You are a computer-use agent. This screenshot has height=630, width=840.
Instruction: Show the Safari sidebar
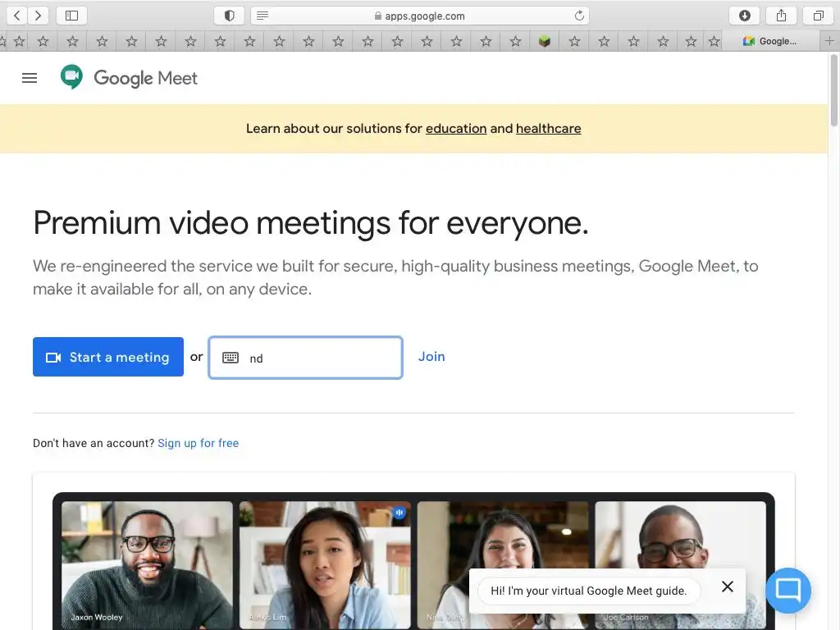click(72, 16)
